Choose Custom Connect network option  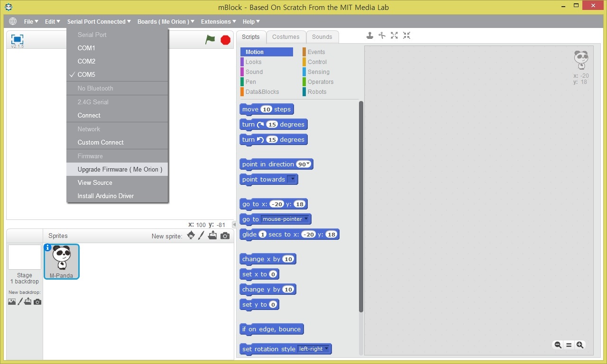(118, 142)
